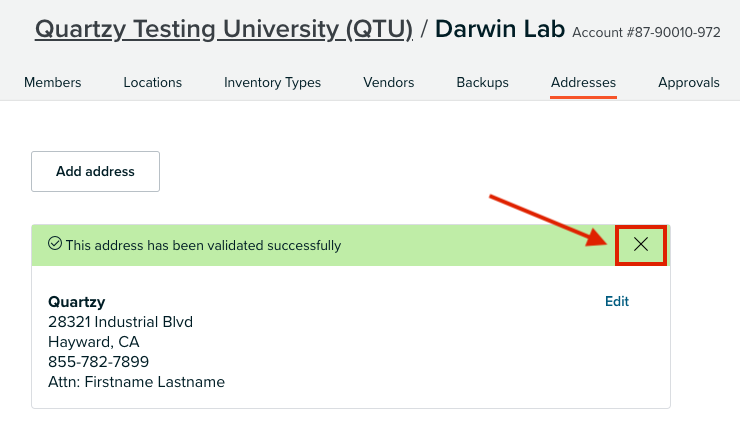This screenshot has width=740, height=433.
Task: Switch to the Approvals tab
Action: (689, 82)
